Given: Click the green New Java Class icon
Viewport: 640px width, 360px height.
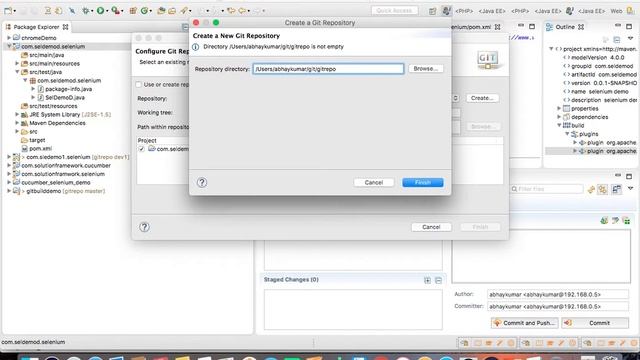Looking at the screenshot, I should point(144,11).
